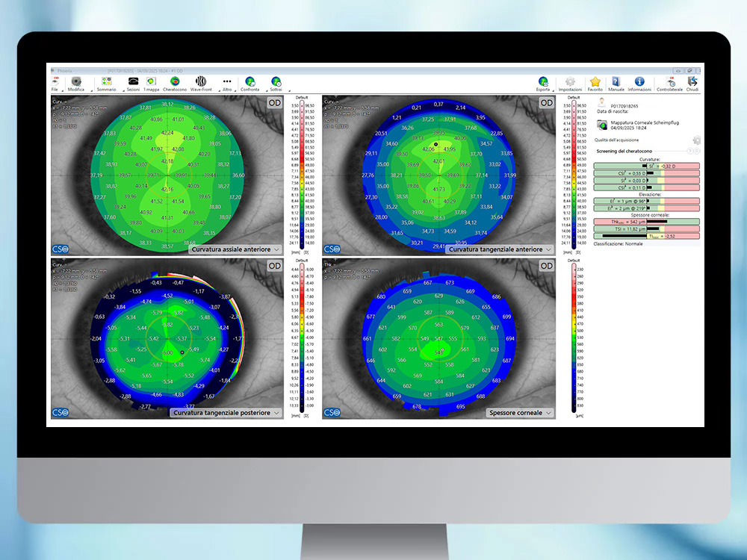Open the Controlaterale eye exam

(669, 82)
